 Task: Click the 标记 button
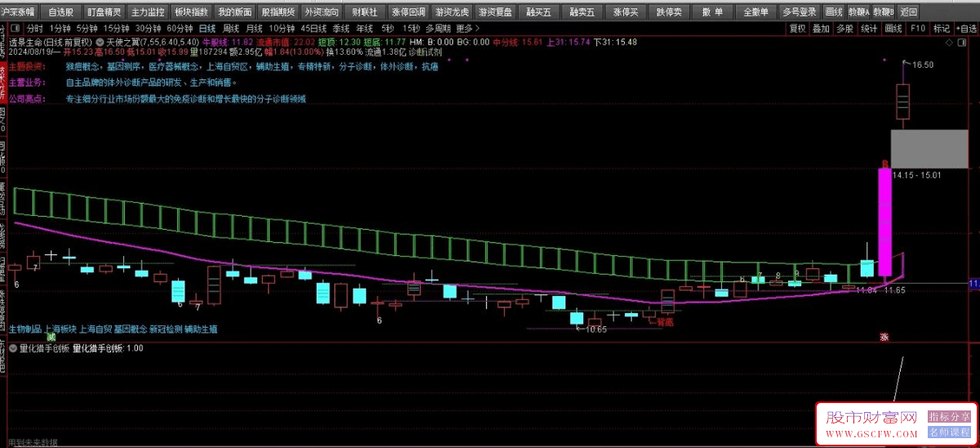coord(942,28)
